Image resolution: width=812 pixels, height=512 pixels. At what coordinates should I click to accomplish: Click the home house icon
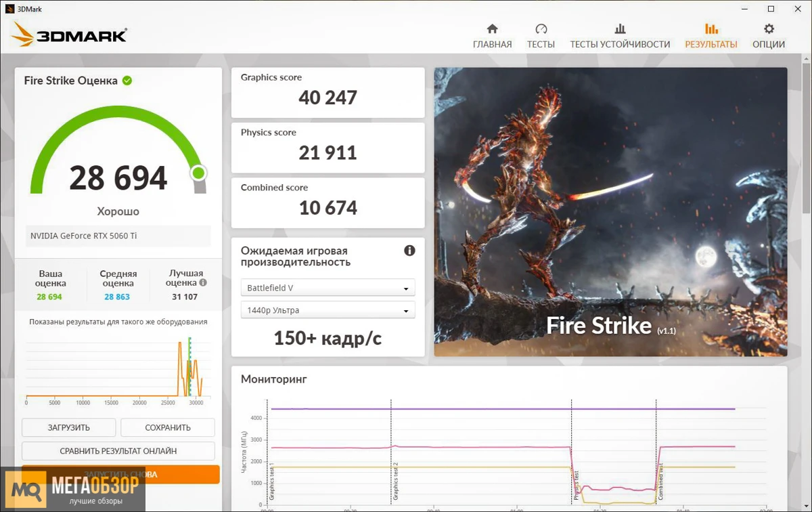493,29
